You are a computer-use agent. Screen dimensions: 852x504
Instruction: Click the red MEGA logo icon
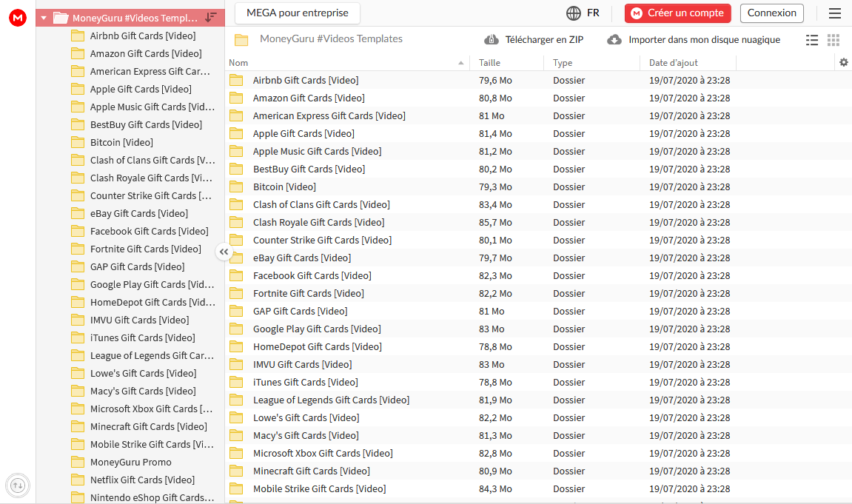tap(18, 17)
